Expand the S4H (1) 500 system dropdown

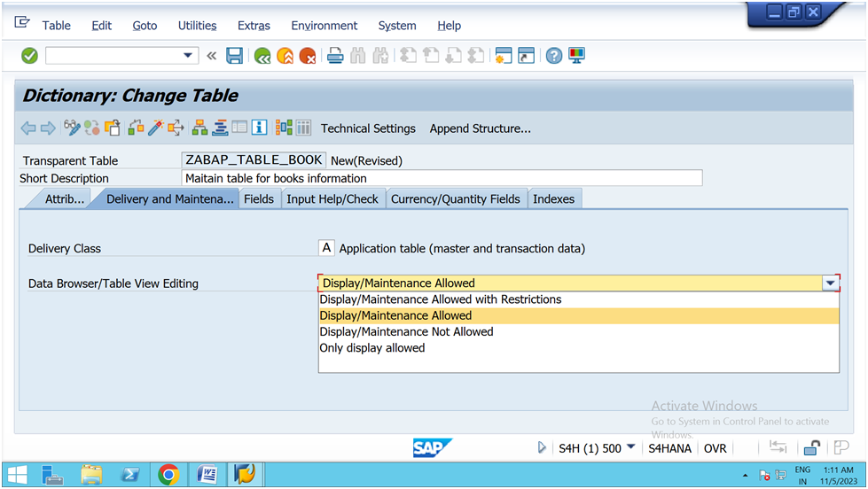point(631,447)
